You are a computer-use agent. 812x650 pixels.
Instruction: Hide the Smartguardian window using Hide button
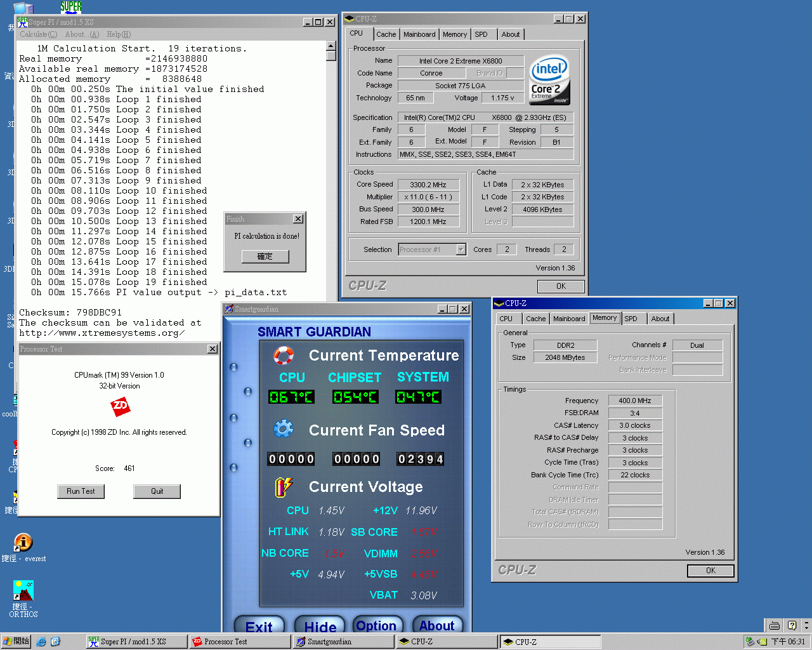click(x=320, y=627)
